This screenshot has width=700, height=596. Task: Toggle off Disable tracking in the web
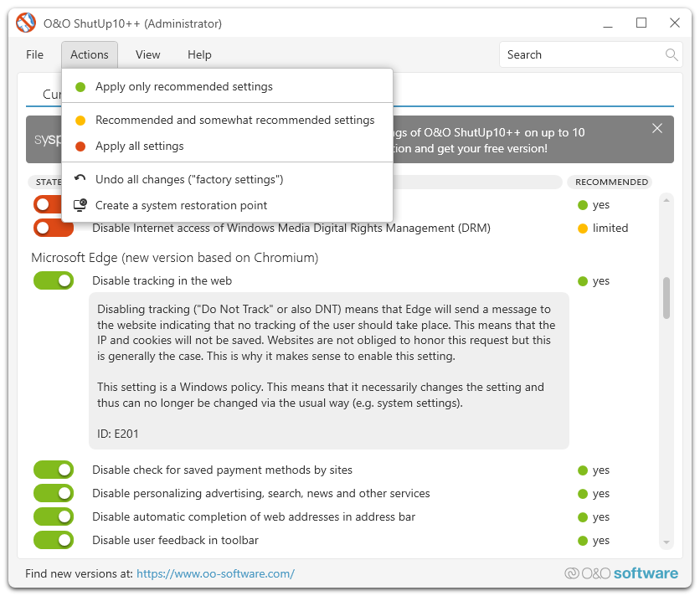click(x=53, y=281)
